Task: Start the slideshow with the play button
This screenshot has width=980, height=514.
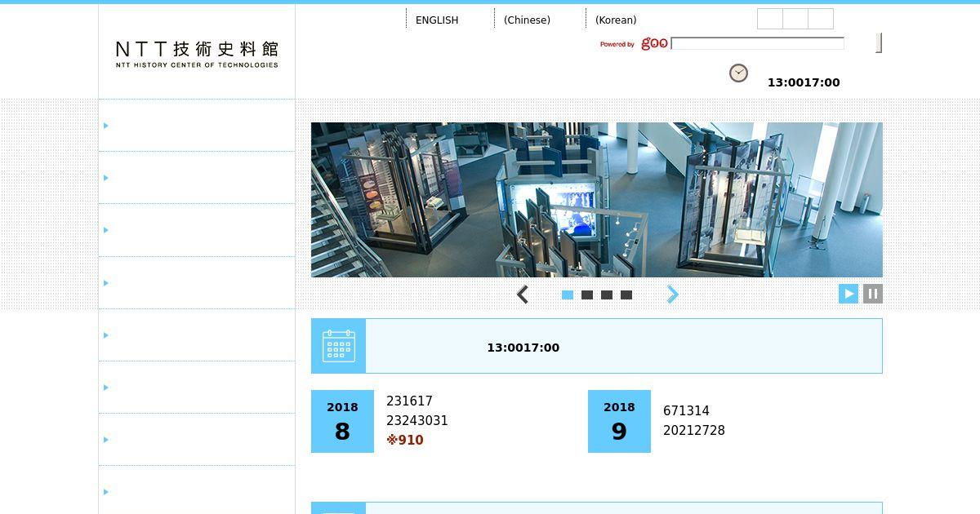Action: (x=849, y=294)
